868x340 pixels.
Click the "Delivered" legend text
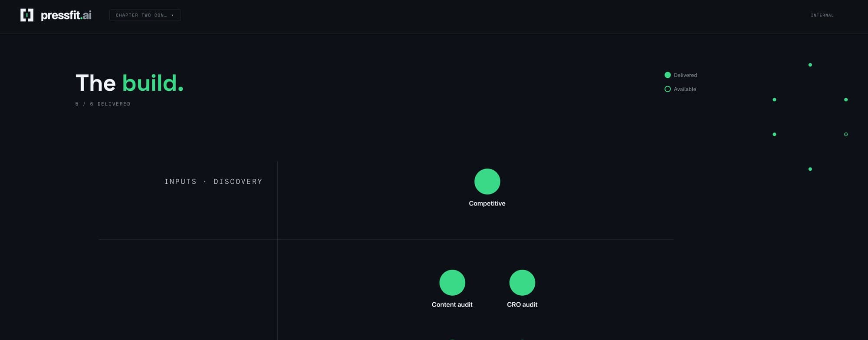685,75
